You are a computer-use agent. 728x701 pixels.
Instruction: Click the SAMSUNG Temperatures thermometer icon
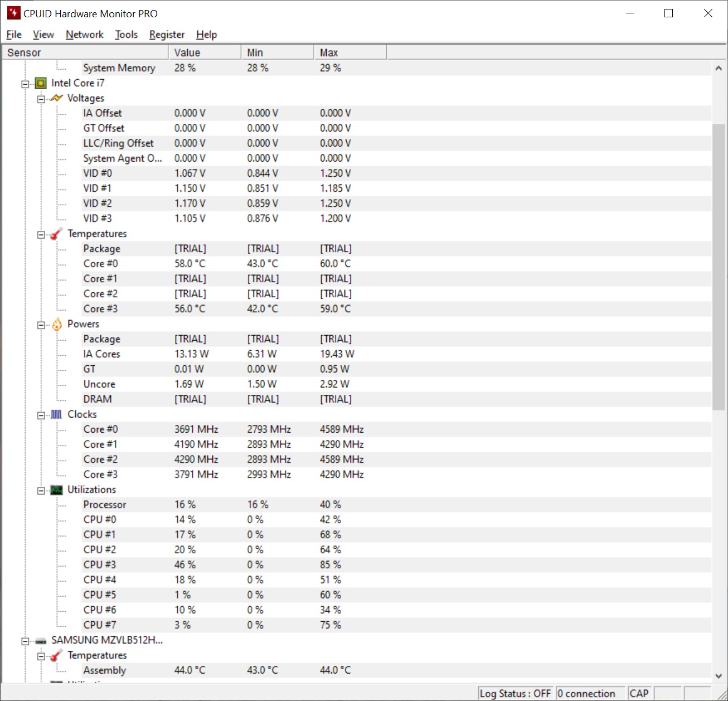[x=56, y=656]
